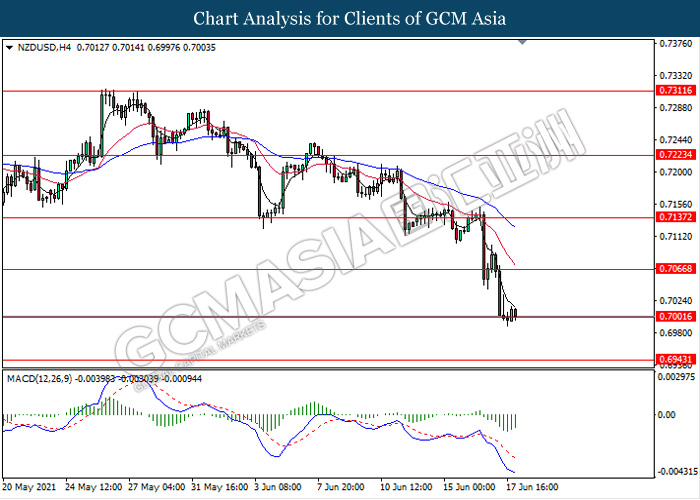700x500 pixels.
Task: Click the 0.72440 price axis value
Action: (x=676, y=140)
